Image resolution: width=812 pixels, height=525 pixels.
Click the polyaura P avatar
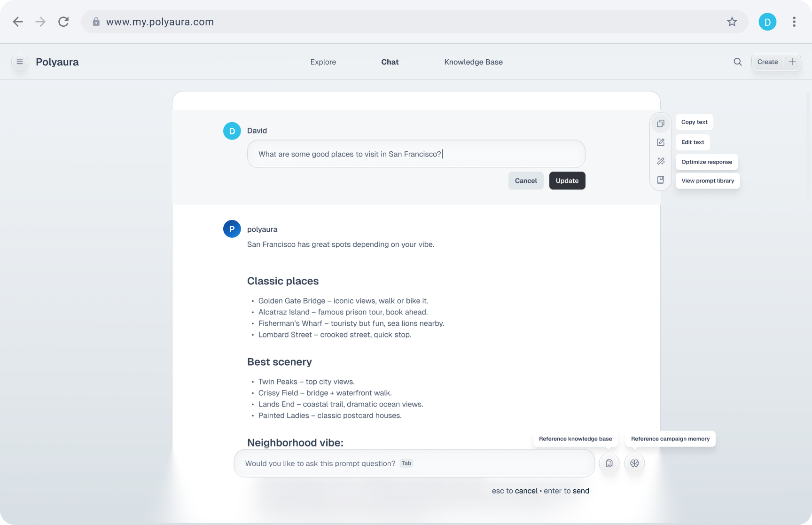pos(232,229)
